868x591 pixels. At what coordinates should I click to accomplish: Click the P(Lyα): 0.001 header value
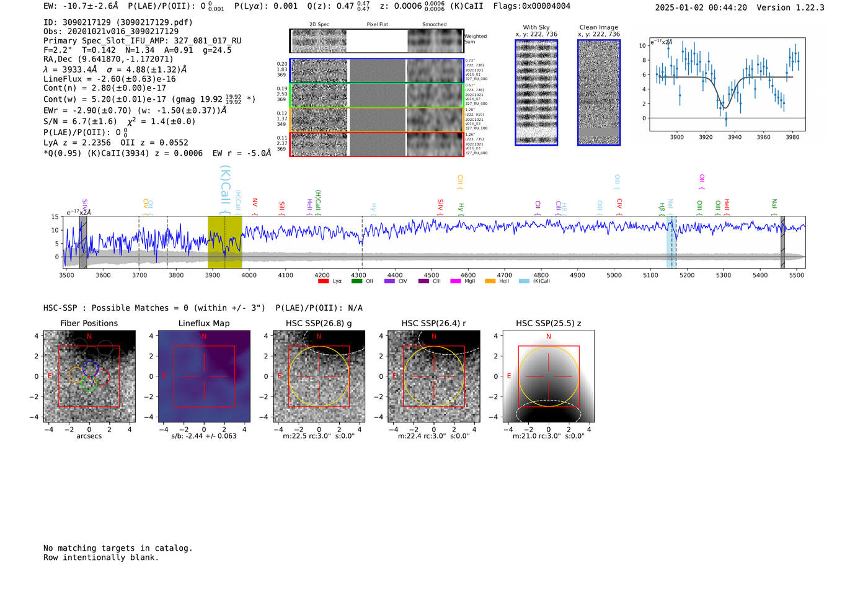[x=266, y=6]
